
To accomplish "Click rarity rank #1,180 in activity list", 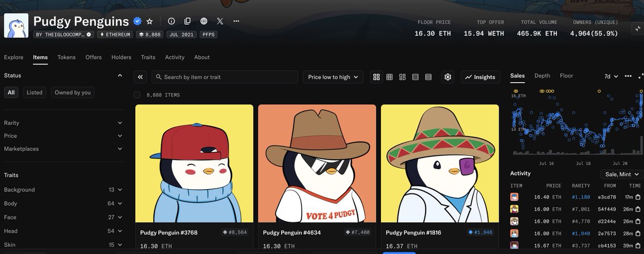I will click(580, 197).
